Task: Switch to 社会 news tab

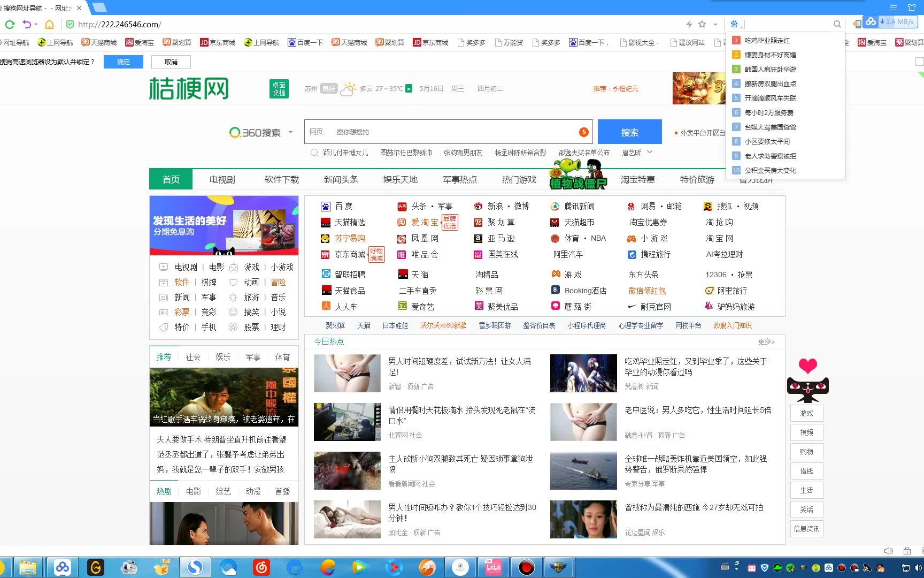Action: click(x=193, y=357)
